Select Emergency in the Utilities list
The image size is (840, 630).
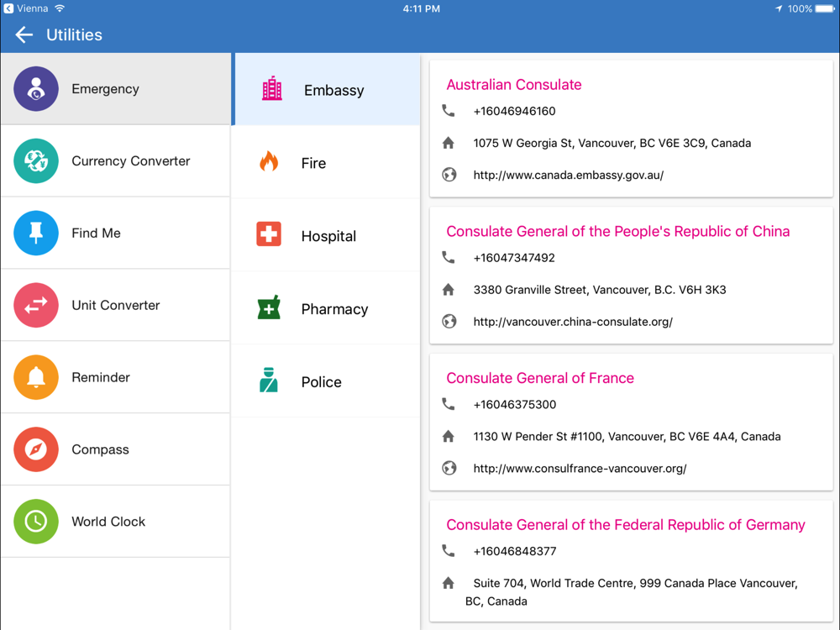tap(116, 89)
